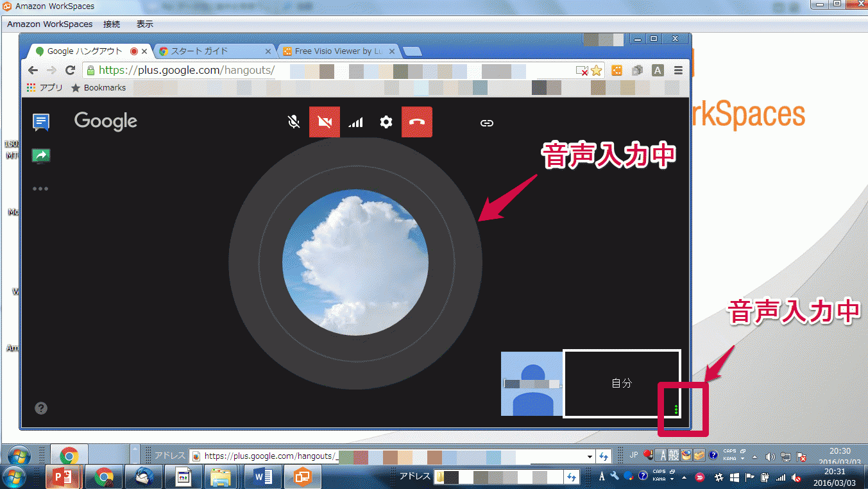Open PowerPoint from the local taskbar
Image resolution: width=868 pixels, height=489 pixels.
[63, 477]
